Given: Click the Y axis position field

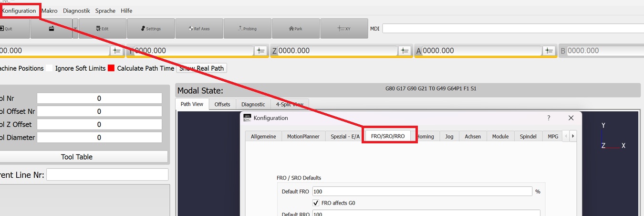Looking at the screenshot, I should click(193, 51).
